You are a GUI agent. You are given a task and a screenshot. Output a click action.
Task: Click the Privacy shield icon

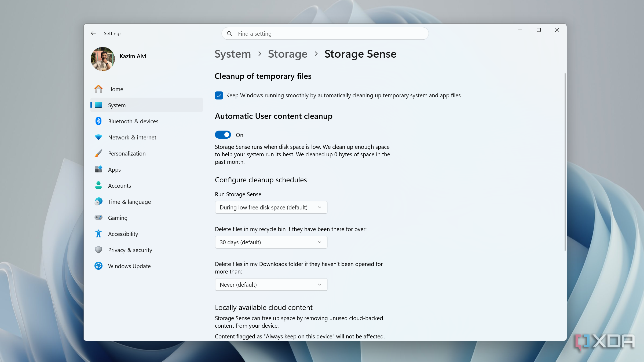(x=98, y=250)
